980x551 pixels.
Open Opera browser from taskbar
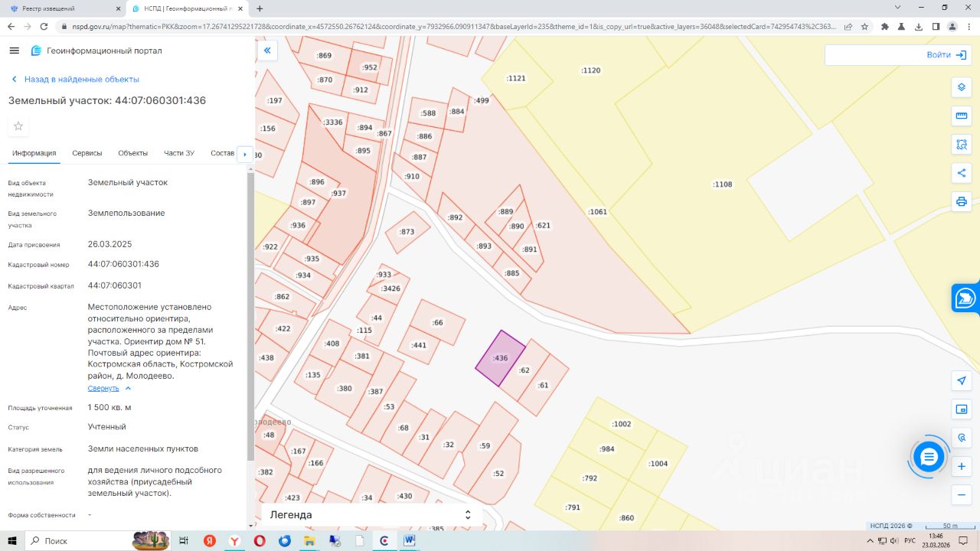(x=260, y=540)
